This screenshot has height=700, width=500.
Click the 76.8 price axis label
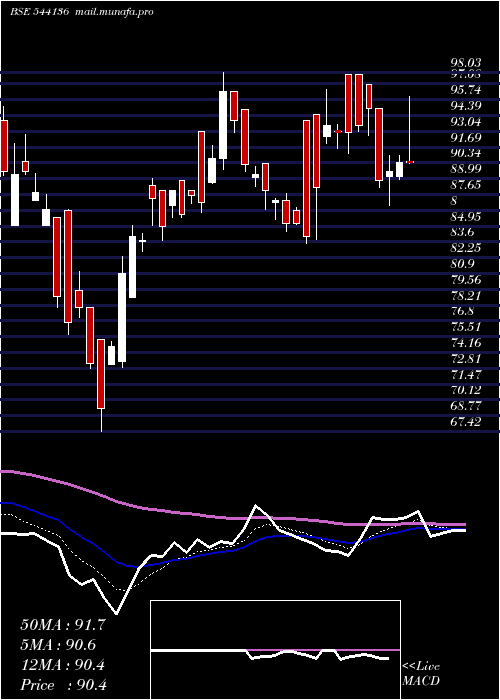[x=462, y=311]
